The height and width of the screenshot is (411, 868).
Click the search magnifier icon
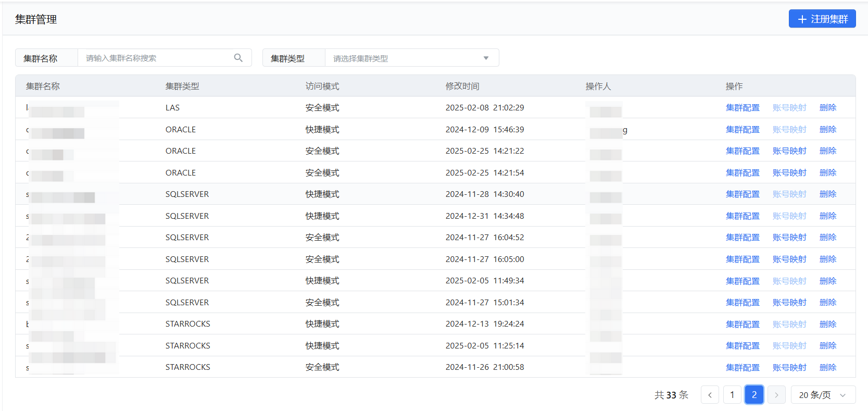[238, 58]
